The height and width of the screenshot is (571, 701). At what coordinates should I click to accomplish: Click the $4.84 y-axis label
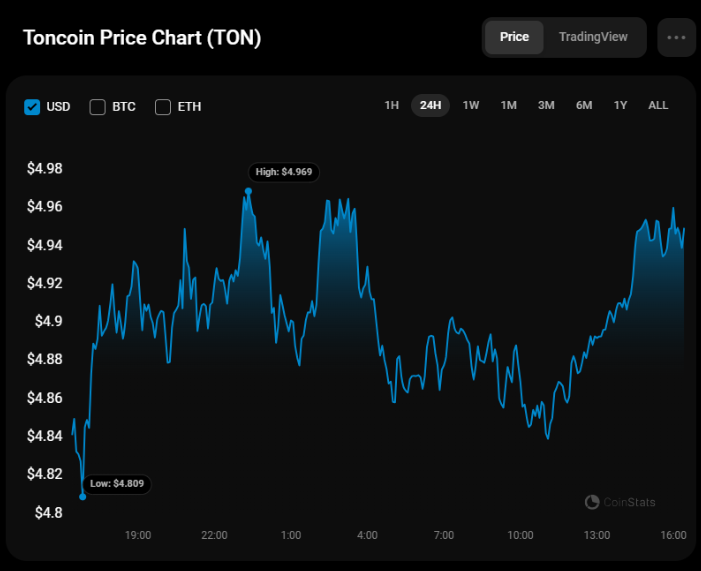click(45, 436)
